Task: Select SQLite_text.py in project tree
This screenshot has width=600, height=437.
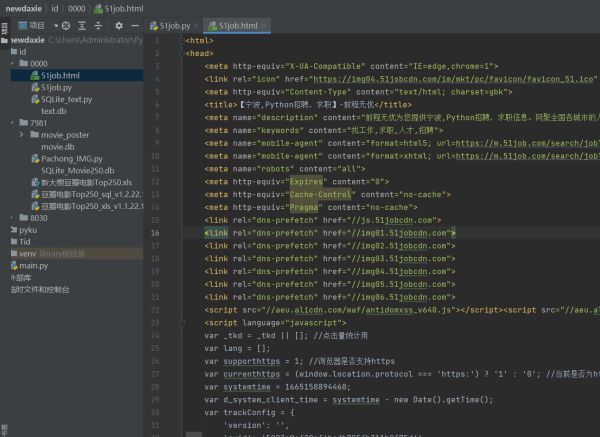Action: (x=67, y=99)
